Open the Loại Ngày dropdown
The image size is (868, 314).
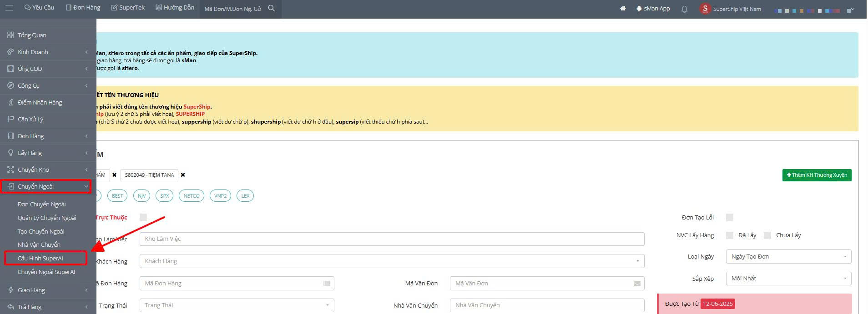click(788, 256)
